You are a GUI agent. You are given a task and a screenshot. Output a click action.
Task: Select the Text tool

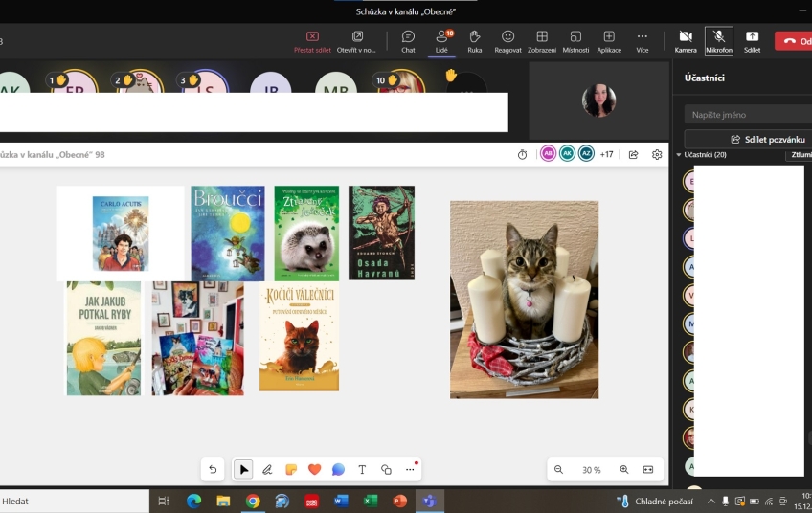362,470
